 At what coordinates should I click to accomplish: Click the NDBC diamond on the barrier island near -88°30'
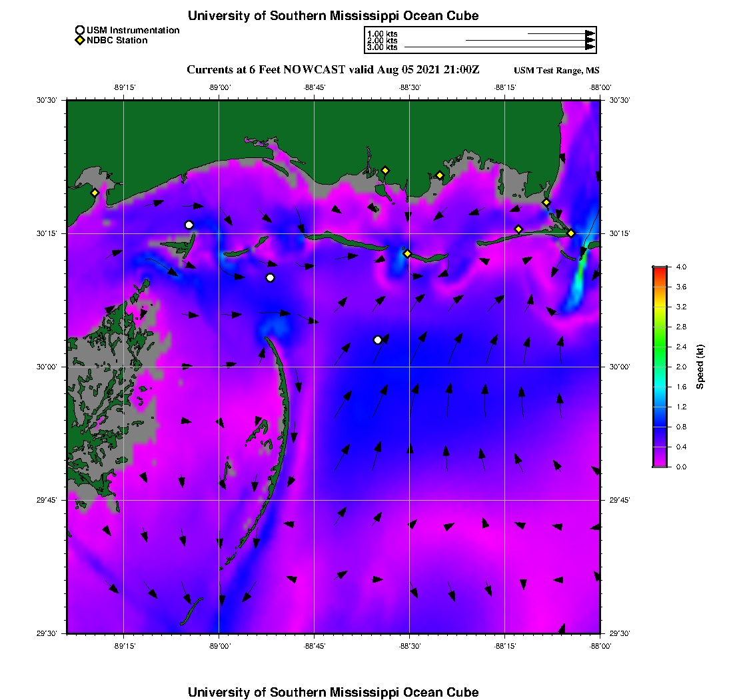(x=407, y=253)
